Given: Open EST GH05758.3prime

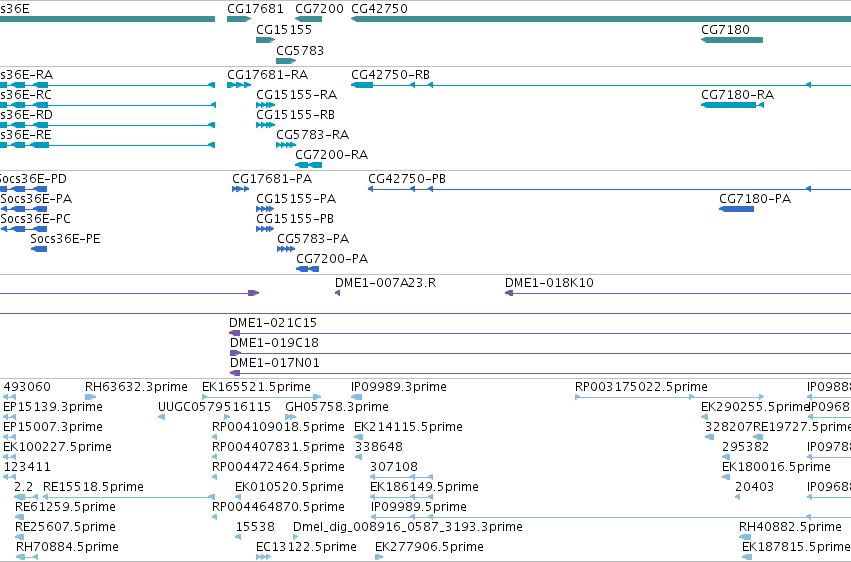Looking at the screenshot, I should (x=337, y=407).
